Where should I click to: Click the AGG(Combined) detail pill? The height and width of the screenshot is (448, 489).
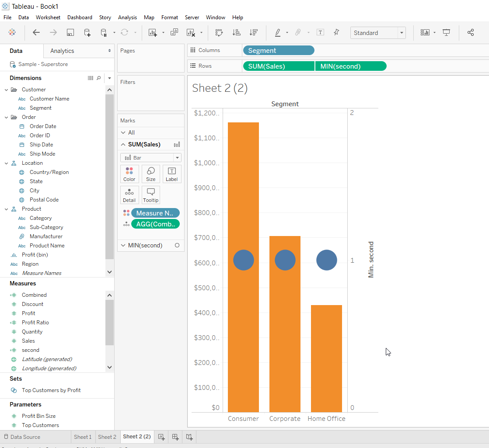tap(155, 224)
